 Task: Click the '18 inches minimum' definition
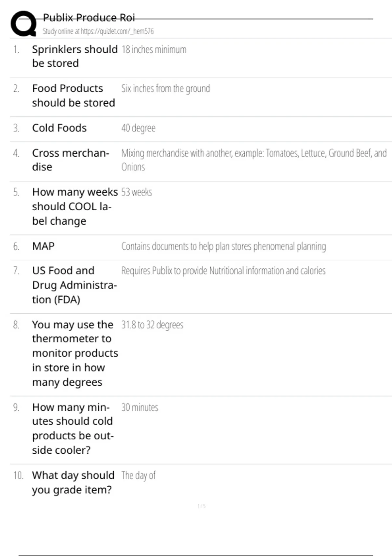coord(154,50)
